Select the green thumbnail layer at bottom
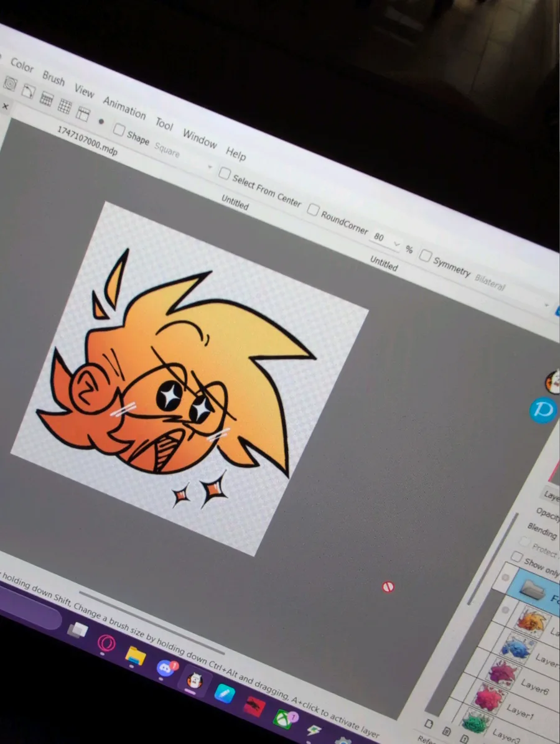 click(475, 723)
